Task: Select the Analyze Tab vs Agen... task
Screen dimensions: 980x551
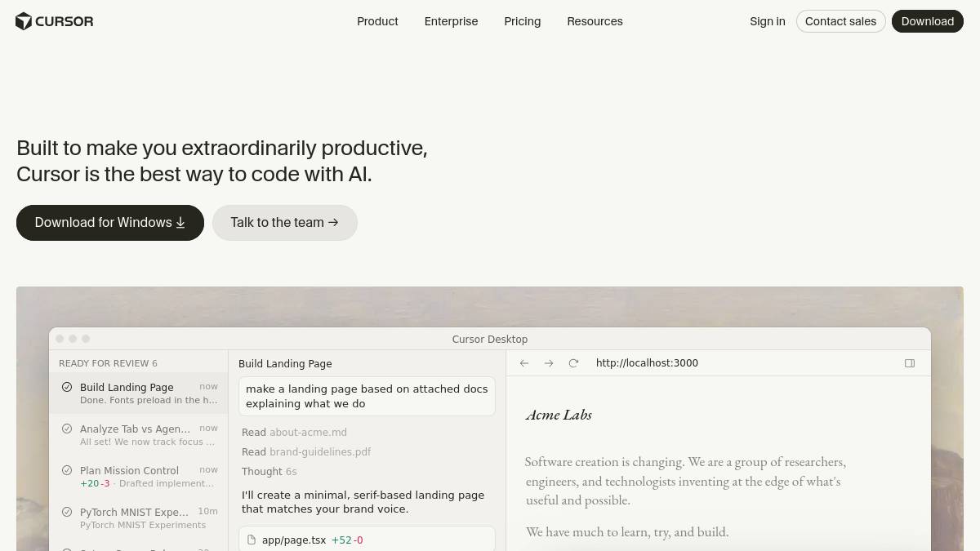Action: [139, 435]
